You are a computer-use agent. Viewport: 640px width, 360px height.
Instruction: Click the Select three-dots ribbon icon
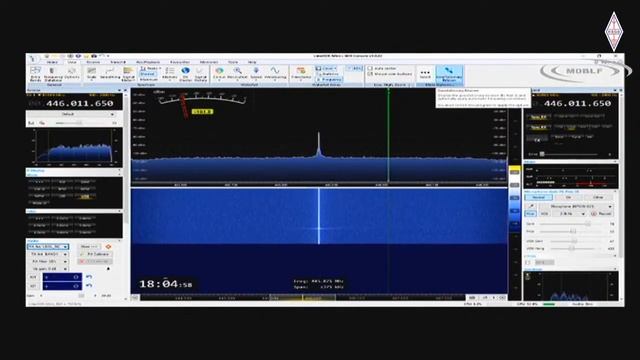pyautogui.click(x=425, y=74)
